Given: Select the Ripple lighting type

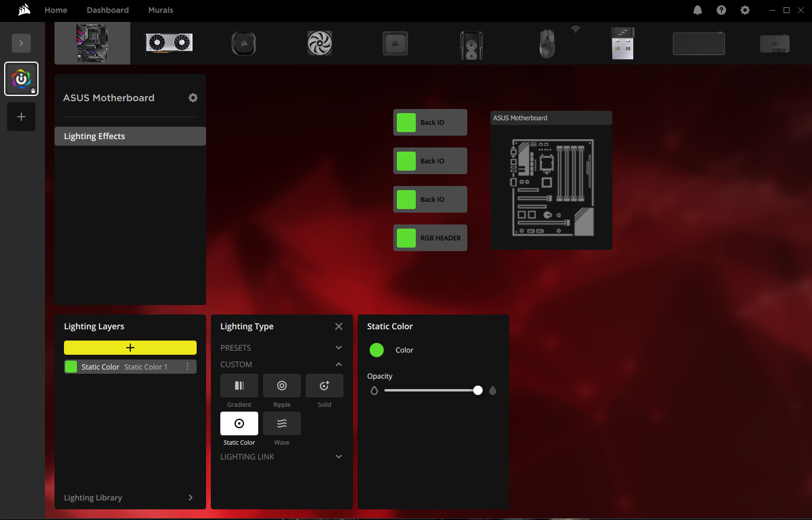Looking at the screenshot, I should point(281,386).
